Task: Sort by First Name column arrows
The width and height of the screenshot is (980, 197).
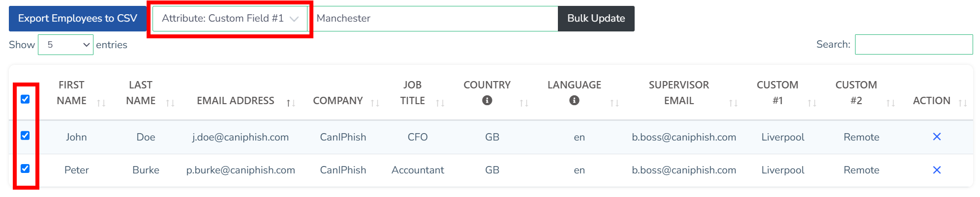Action: (x=101, y=103)
